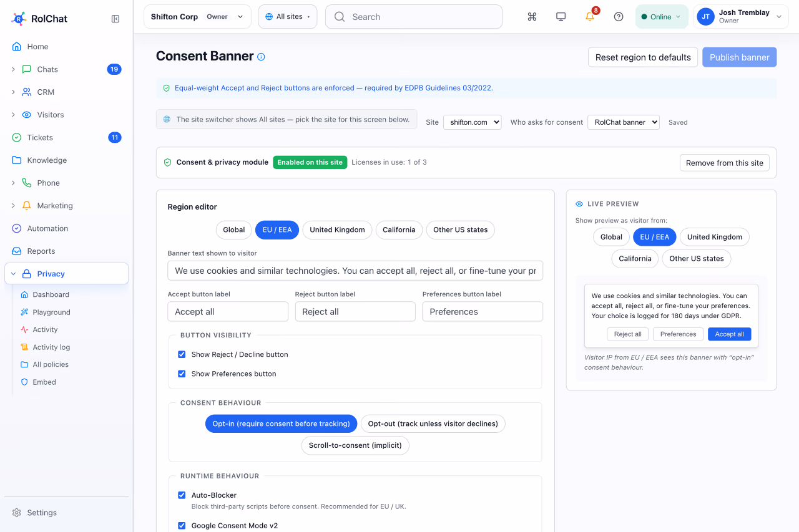This screenshot has height=532, width=799.
Task: Select California in Region editor
Action: coord(399,230)
